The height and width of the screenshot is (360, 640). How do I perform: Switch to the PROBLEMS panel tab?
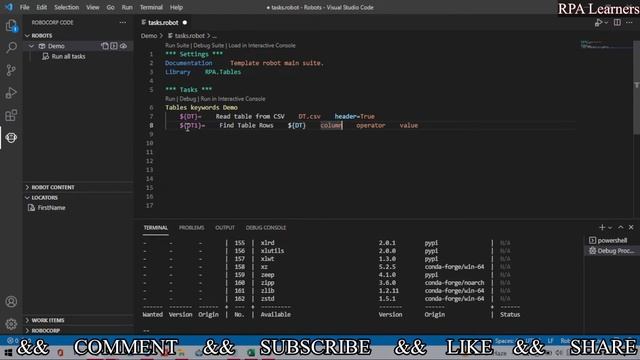[x=191, y=227]
